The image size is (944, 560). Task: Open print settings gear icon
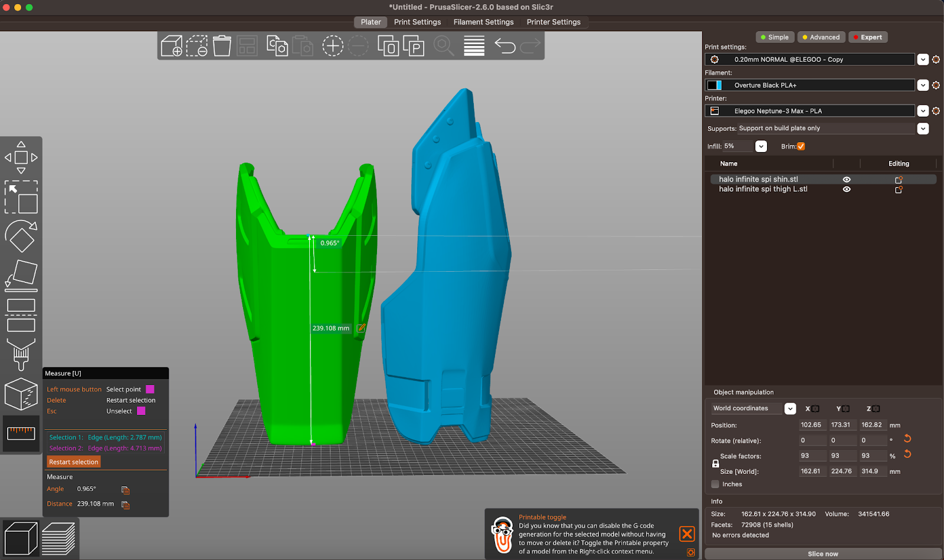[x=936, y=60]
